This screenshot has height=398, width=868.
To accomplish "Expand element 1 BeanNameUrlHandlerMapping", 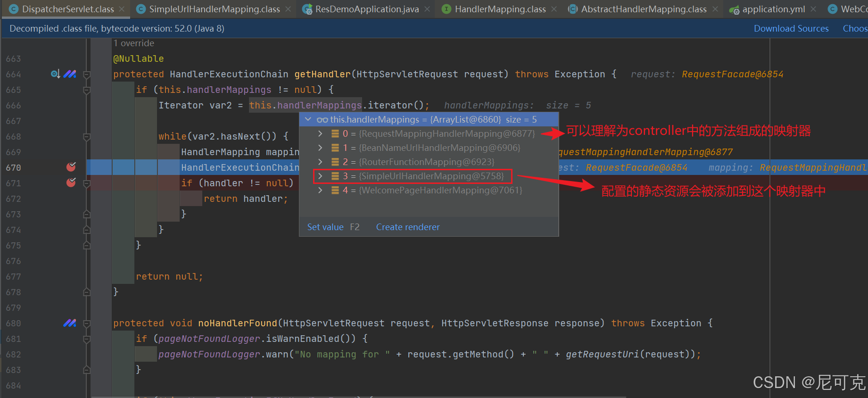I will [320, 148].
